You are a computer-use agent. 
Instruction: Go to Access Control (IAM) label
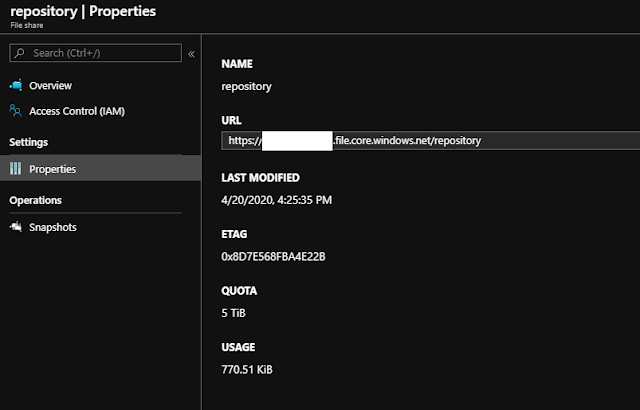[x=77, y=111]
